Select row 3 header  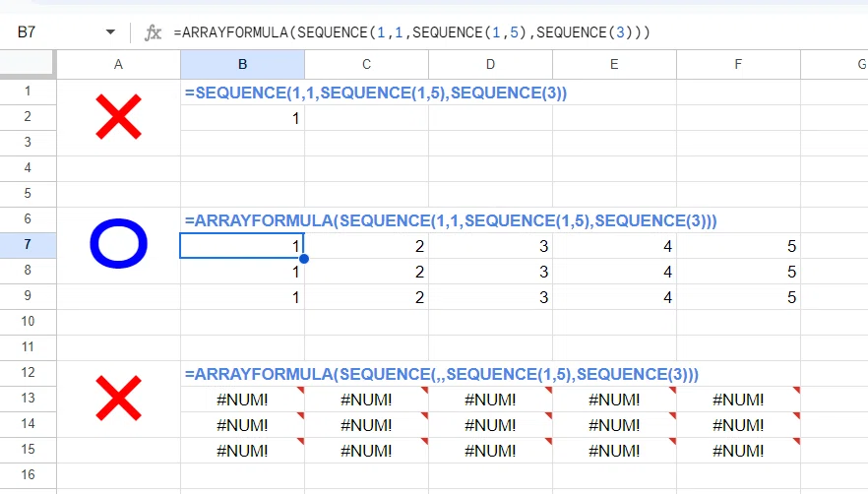point(28,143)
